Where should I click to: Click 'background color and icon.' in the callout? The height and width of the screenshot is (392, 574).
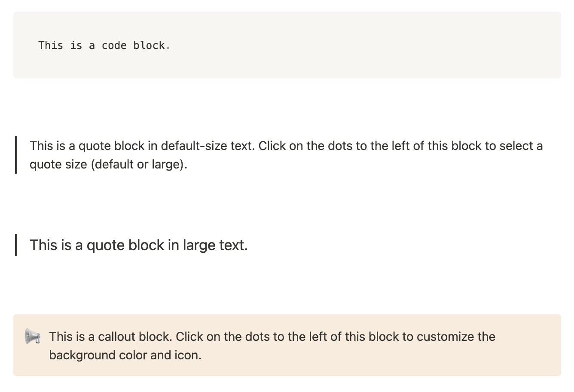click(x=125, y=355)
